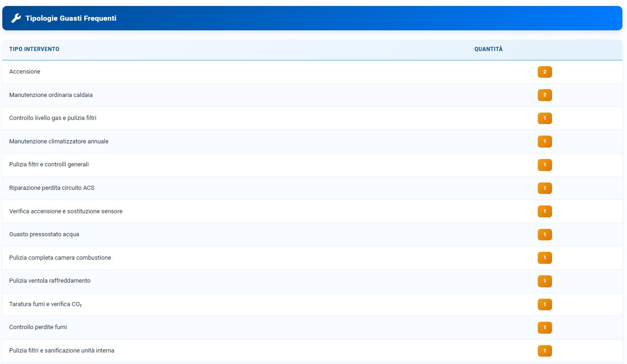This screenshot has width=627, height=364.
Task: Select Verifica accensione e sostituzione sensore
Action: (66, 211)
